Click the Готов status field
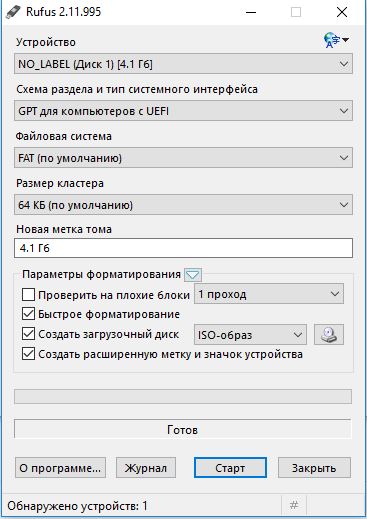Screen dimensions: 367x519 pyautogui.click(x=183, y=429)
